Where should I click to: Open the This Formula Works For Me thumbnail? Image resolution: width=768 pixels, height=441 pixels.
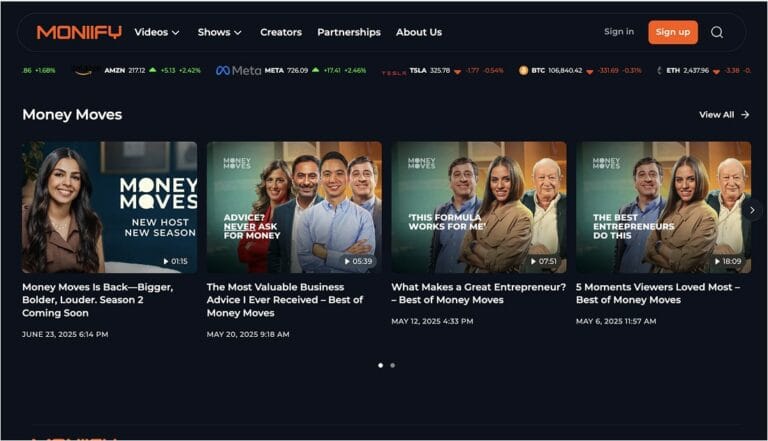point(479,207)
